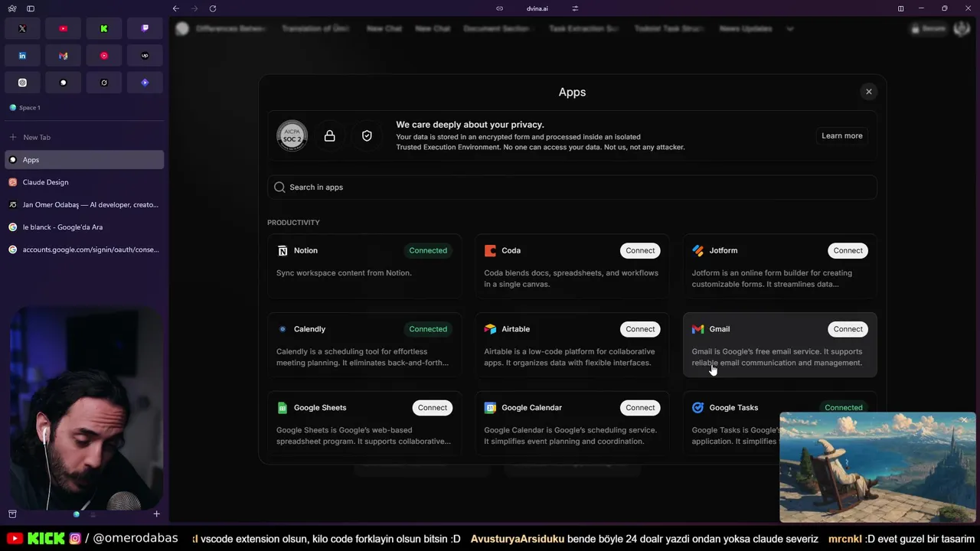Switch to accounts.google.com signin tab
Image resolution: width=980 pixels, height=551 pixels.
click(x=84, y=249)
